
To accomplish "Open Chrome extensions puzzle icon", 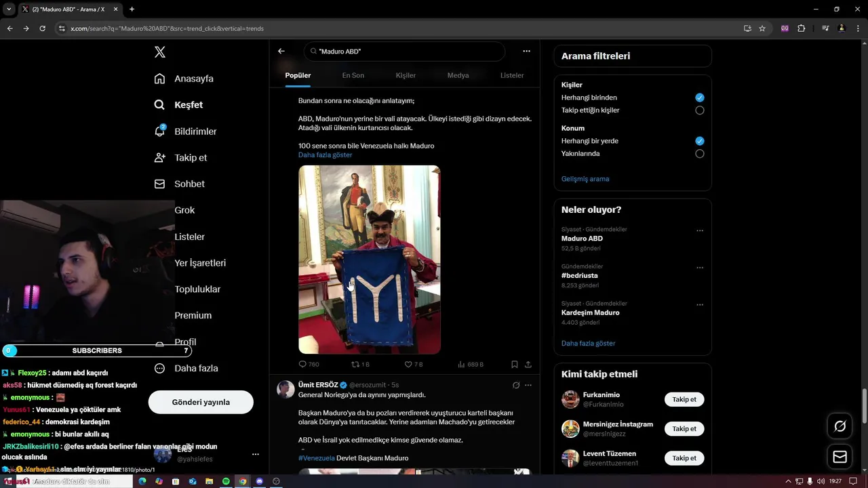I will click(x=802, y=28).
